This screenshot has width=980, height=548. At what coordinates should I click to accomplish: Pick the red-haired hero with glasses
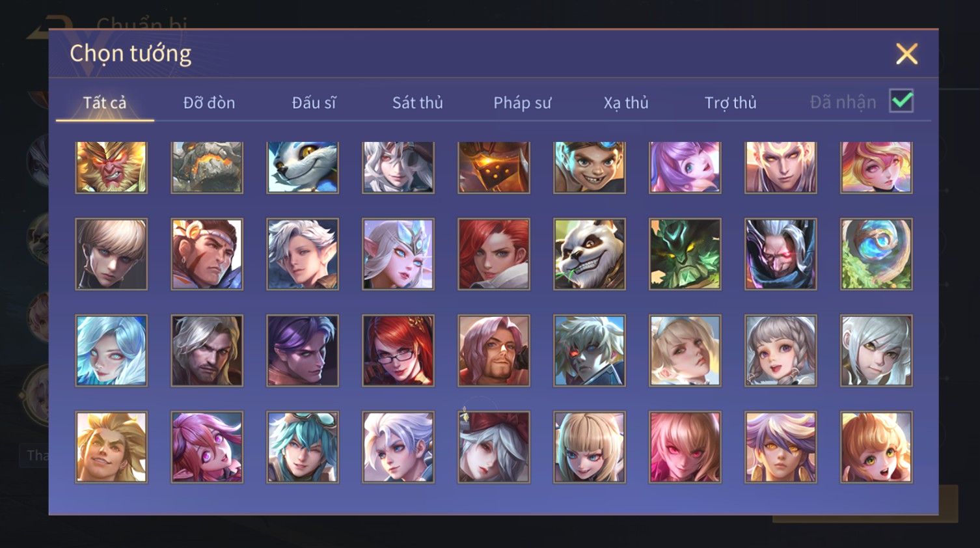[x=398, y=351]
